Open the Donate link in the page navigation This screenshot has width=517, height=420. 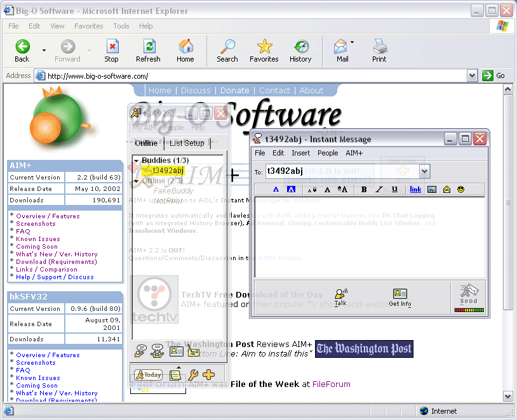click(235, 90)
